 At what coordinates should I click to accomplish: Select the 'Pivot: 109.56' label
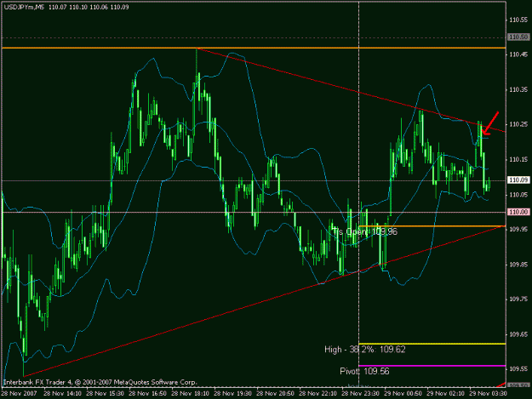tap(364, 371)
